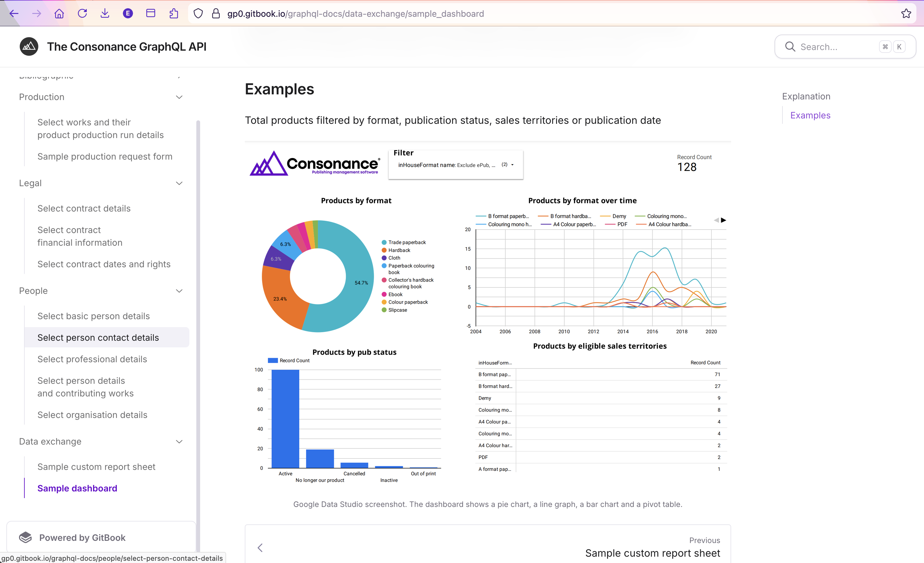Screen dimensions: 924x563
Task: Collapse the Production section
Action: pos(179,97)
